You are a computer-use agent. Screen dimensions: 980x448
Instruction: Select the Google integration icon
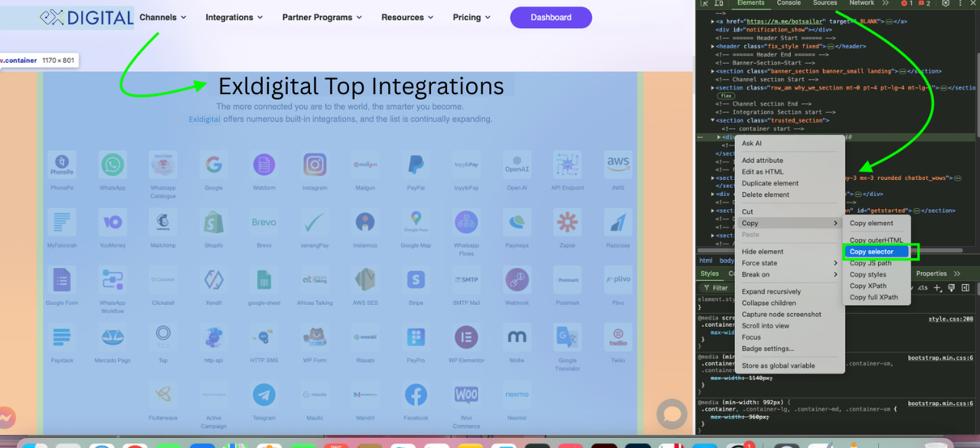point(214,164)
